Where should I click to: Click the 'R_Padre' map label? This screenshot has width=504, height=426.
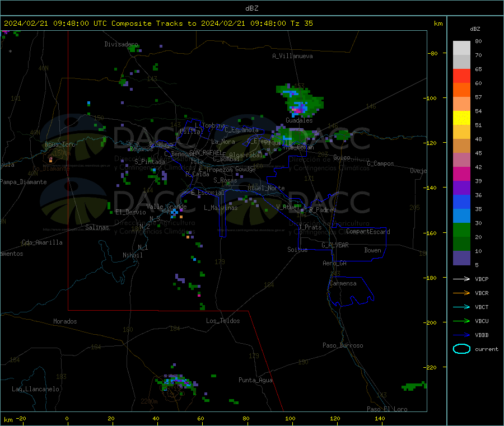pyautogui.click(x=321, y=210)
